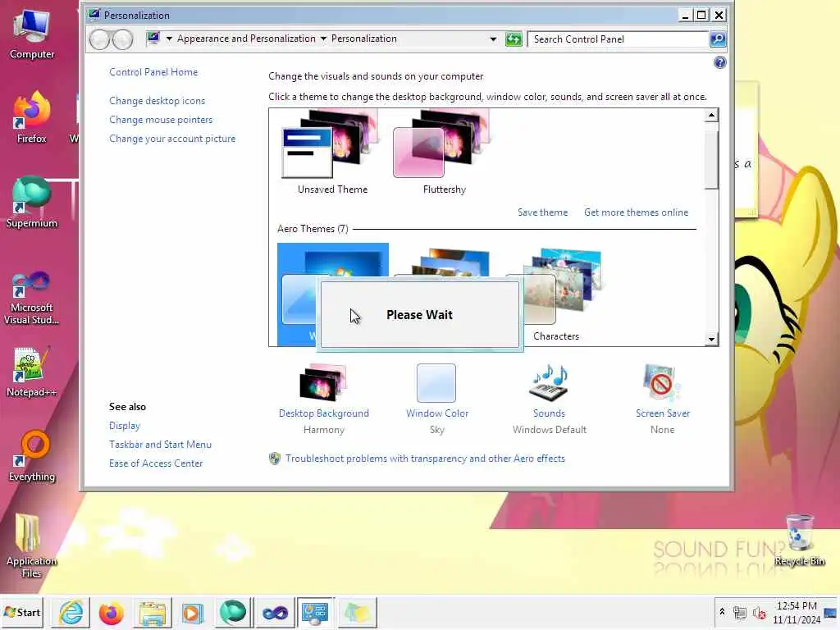This screenshot has height=630, width=840.
Task: Click in the Search Control Panel field
Action: pyautogui.click(x=618, y=39)
